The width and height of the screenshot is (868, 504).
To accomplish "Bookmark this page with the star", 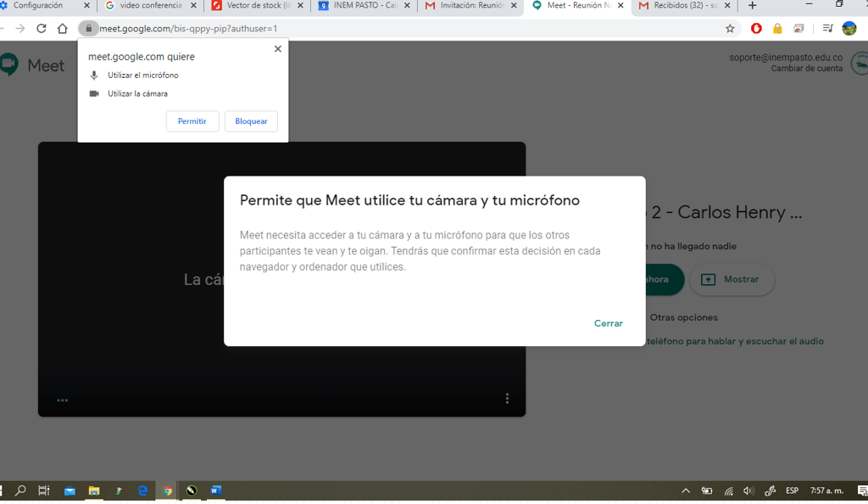I will pyautogui.click(x=730, y=28).
